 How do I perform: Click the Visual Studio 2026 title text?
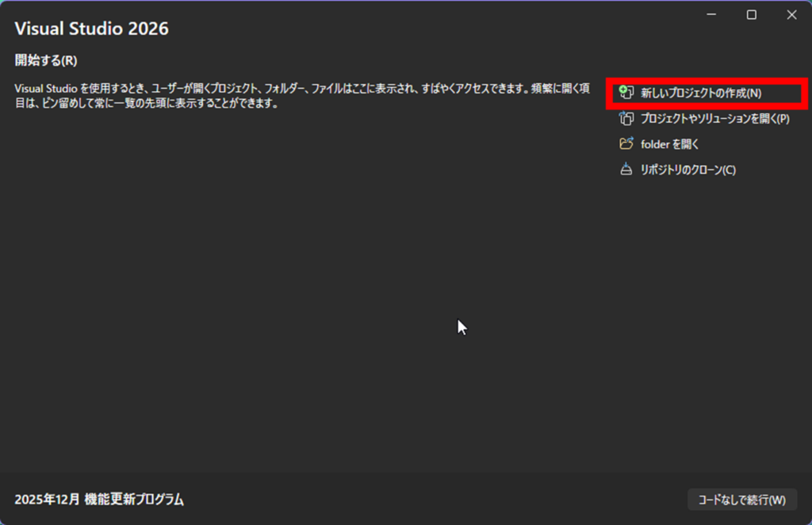coord(90,29)
